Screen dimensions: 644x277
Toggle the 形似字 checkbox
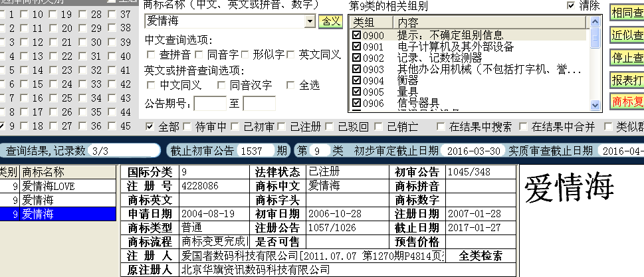pyautogui.click(x=245, y=54)
